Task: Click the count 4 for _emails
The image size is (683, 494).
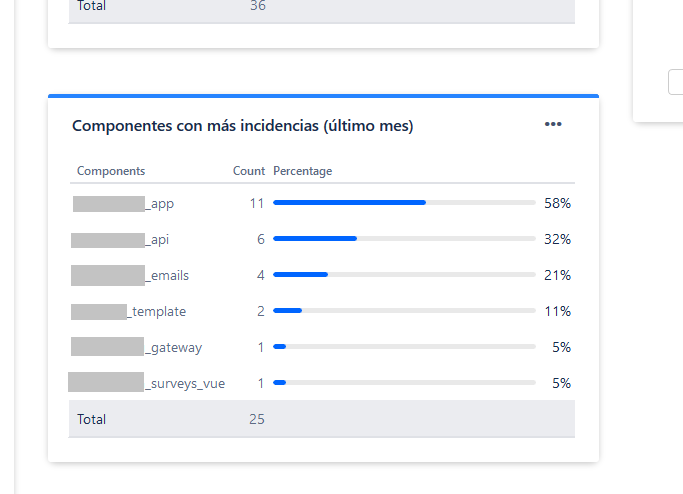Action: [260, 275]
